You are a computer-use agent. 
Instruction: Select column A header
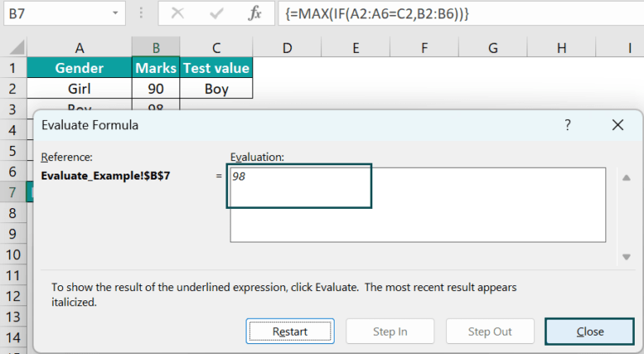[x=80, y=48]
